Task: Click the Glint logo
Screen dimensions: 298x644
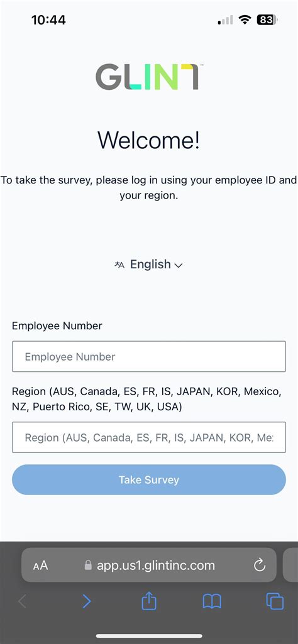Action: [x=148, y=77]
